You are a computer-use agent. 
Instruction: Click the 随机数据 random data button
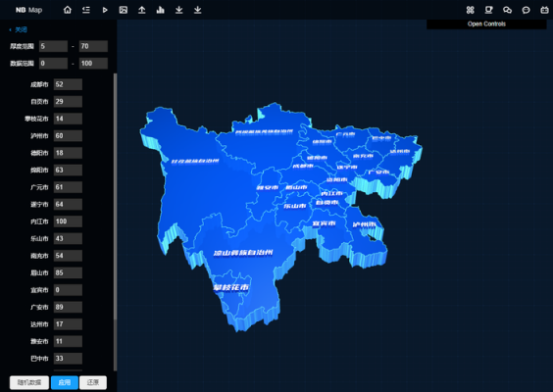click(29, 382)
